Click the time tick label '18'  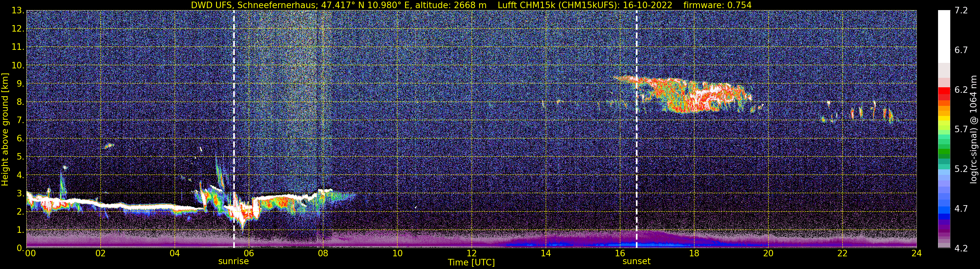[694, 253]
